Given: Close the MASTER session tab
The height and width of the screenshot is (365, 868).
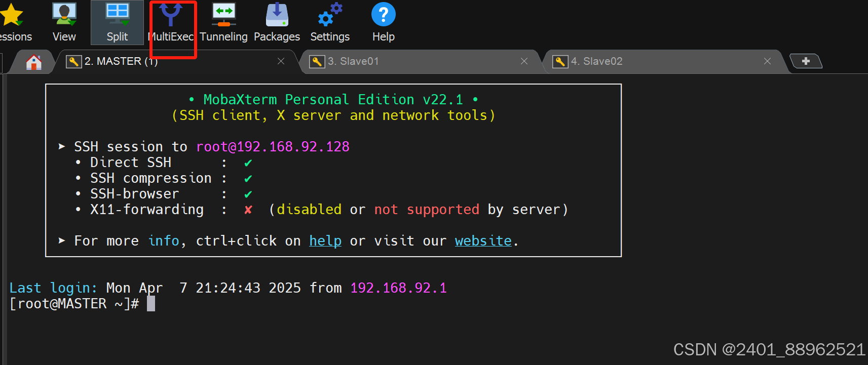Looking at the screenshot, I should (x=281, y=61).
